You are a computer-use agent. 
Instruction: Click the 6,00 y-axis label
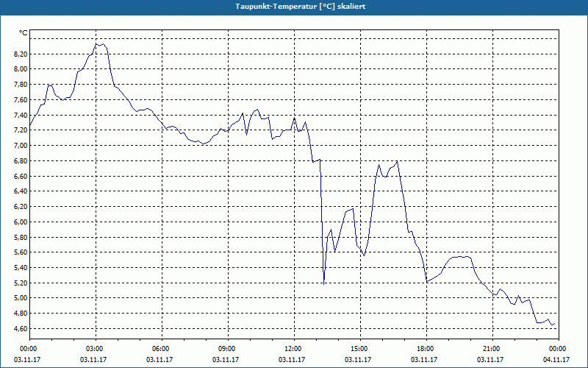tap(21, 222)
